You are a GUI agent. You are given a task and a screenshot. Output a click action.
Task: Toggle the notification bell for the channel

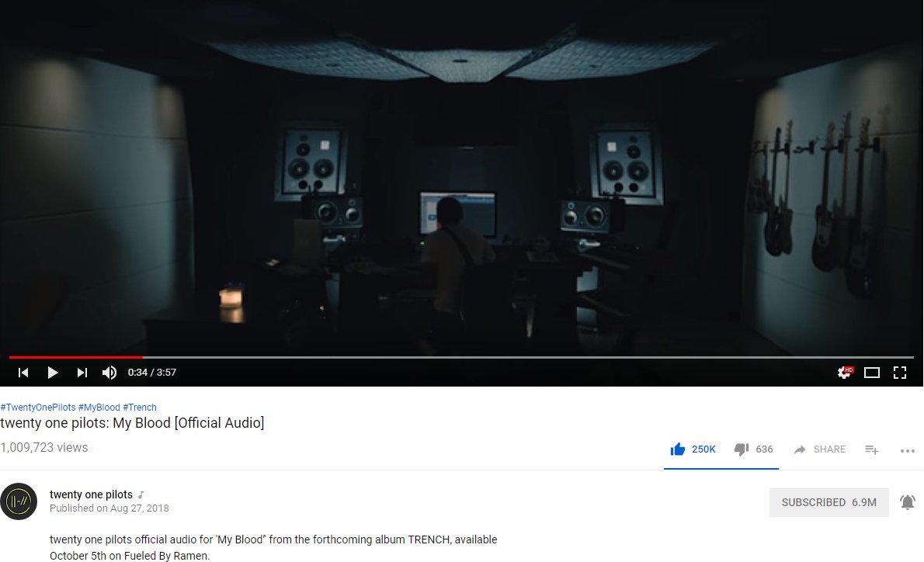point(908,502)
